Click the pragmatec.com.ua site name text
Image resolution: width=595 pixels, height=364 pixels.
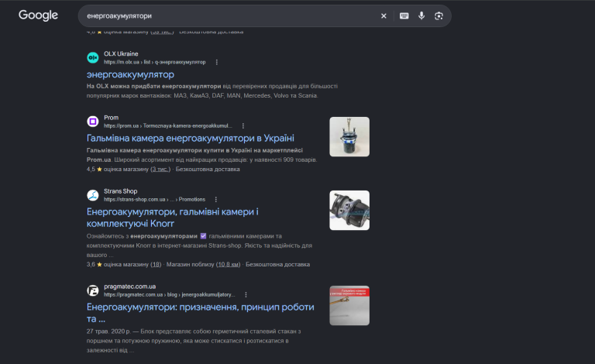click(x=130, y=287)
